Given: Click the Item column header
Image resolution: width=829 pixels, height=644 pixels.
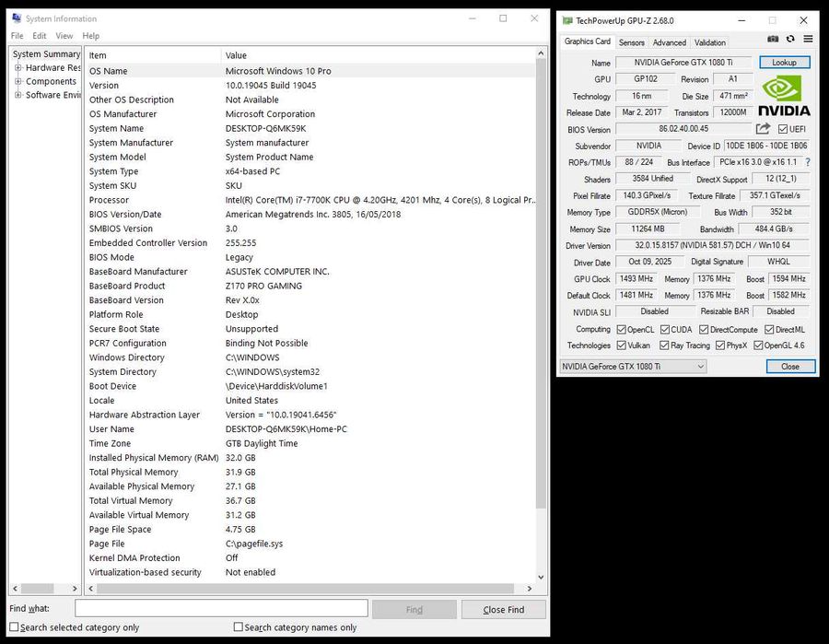Looking at the screenshot, I should pos(152,55).
